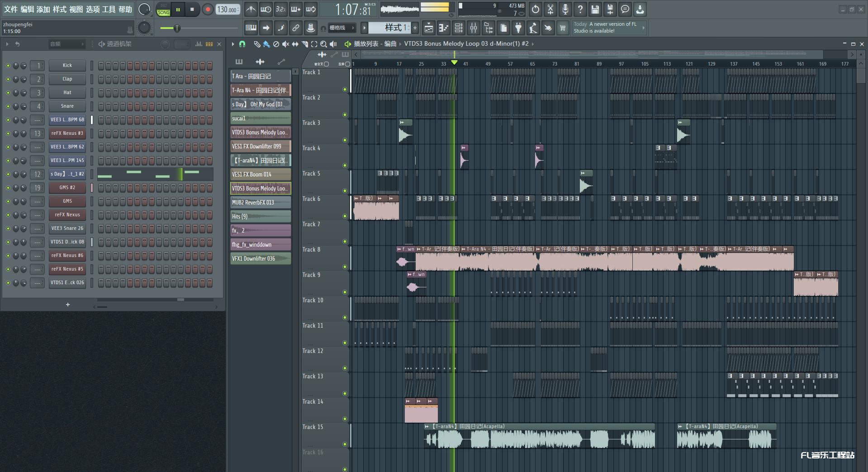
Task: Open the mixer view icon
Action: pyautogui.click(x=474, y=28)
